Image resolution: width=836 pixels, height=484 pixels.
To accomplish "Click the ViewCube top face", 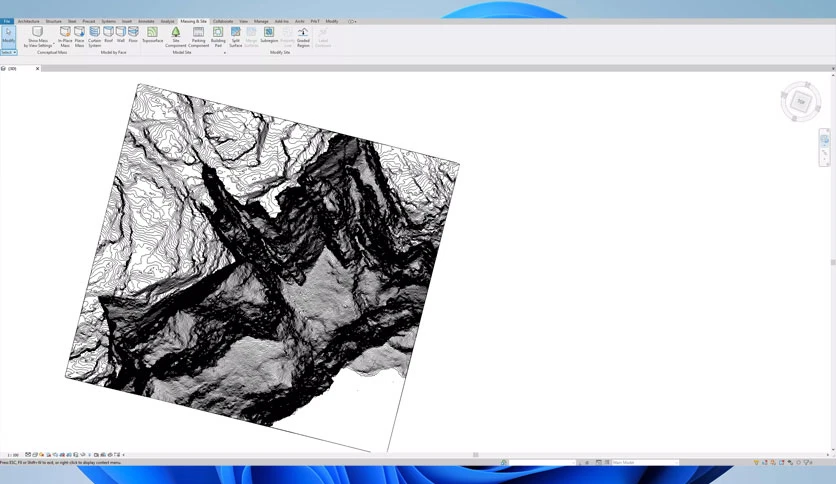I will pyautogui.click(x=800, y=101).
